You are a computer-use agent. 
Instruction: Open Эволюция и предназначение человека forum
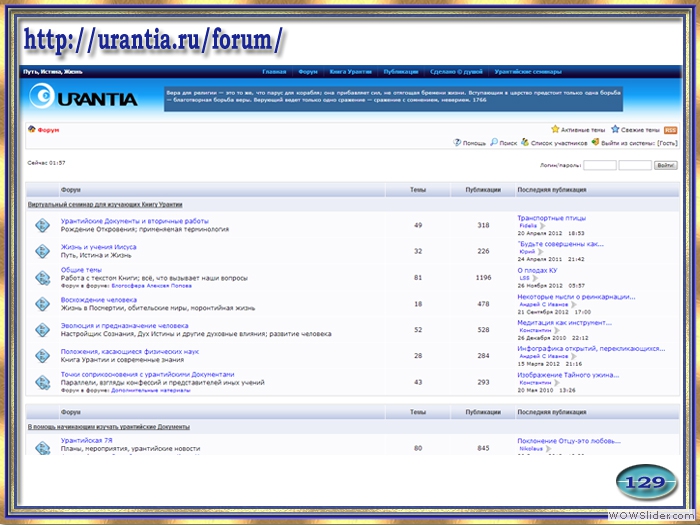(125, 325)
